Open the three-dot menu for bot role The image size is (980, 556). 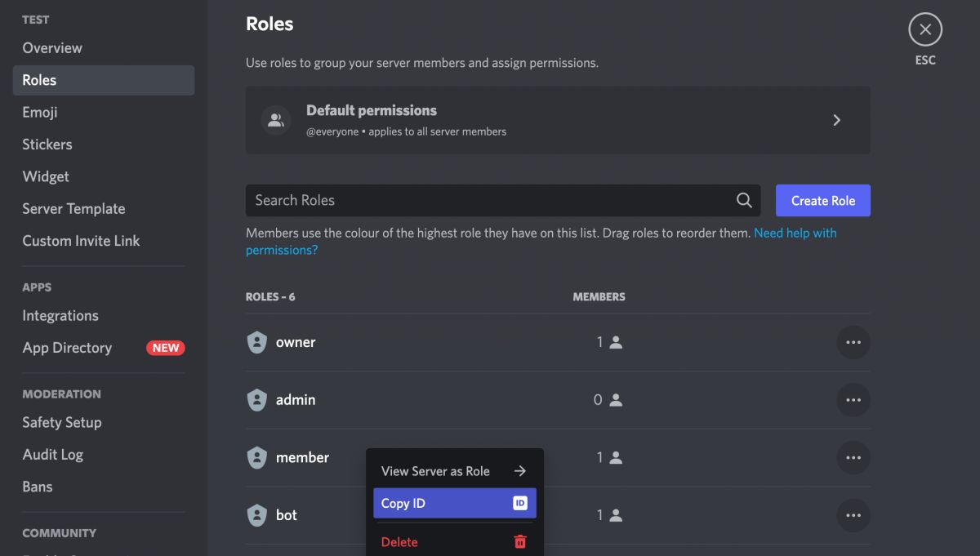pyautogui.click(x=853, y=515)
